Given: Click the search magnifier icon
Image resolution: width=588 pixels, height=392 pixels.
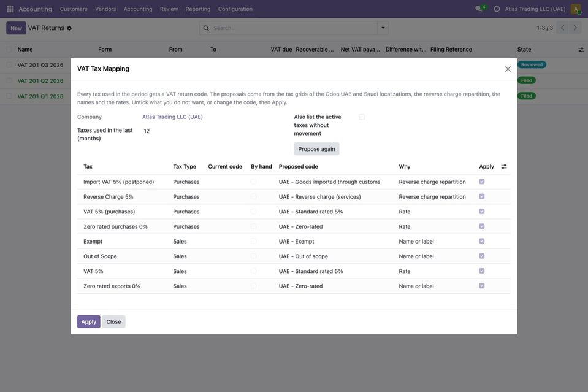Looking at the screenshot, I should 206,28.
